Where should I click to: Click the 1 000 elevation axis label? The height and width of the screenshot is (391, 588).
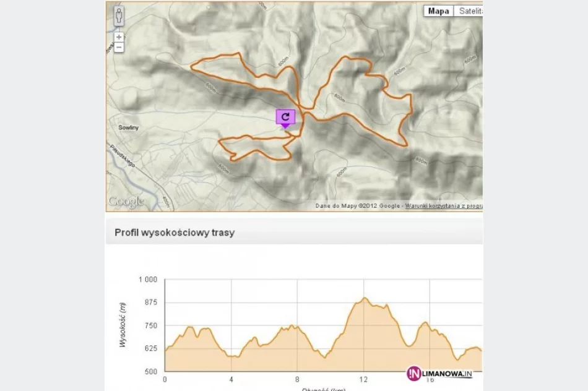148,280
